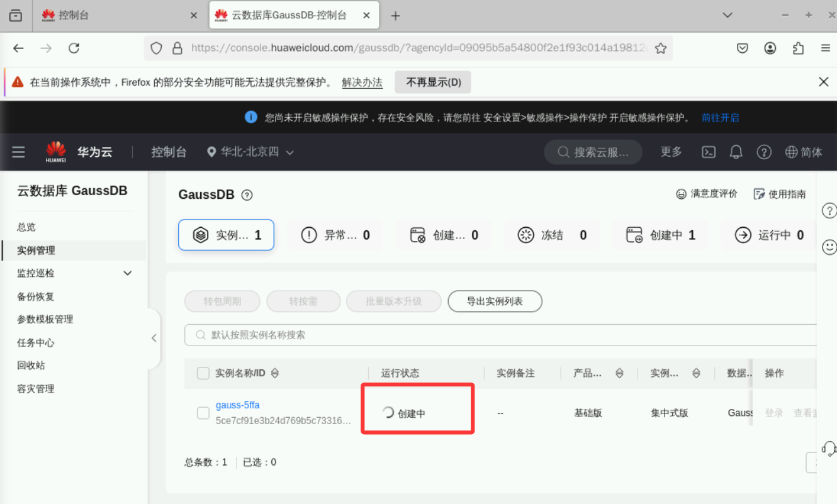837x504 pixels.
Task: Expand the 监控巡检 sidebar section
Action: [74, 273]
